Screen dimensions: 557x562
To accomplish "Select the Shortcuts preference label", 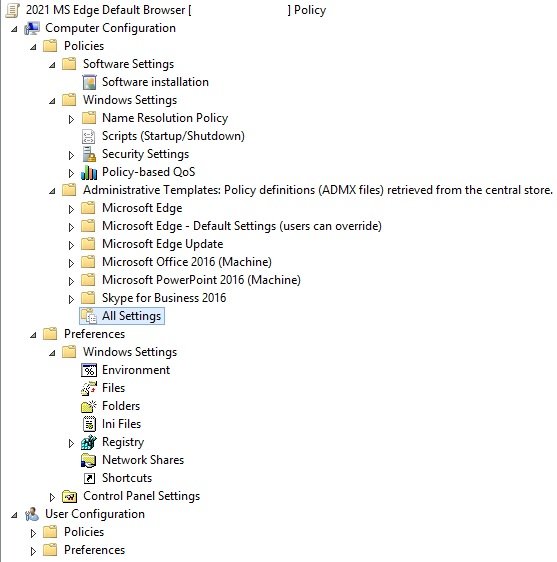I will [x=127, y=478].
